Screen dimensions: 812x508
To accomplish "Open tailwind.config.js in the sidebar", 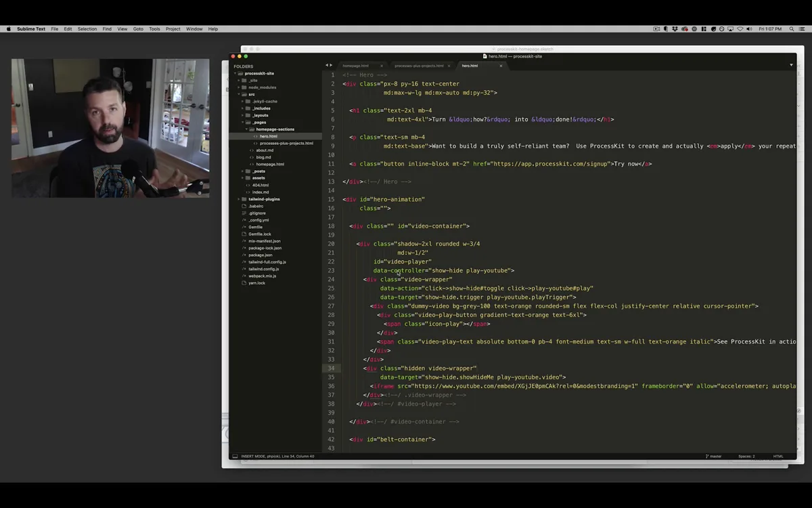I will [x=263, y=269].
